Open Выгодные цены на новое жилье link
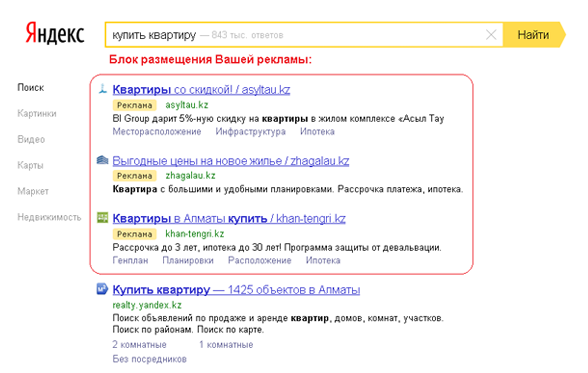 click(231, 161)
